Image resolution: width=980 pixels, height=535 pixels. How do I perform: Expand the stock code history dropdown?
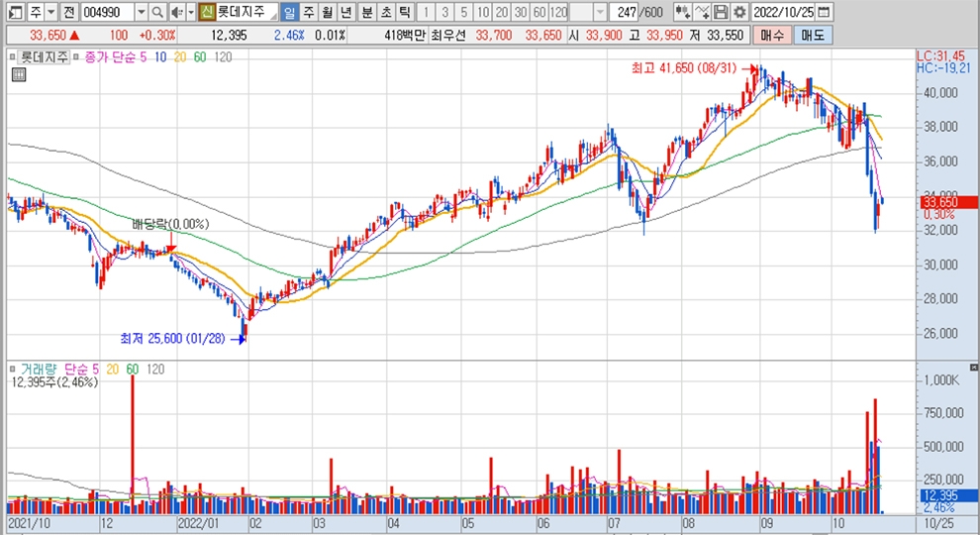tap(141, 12)
